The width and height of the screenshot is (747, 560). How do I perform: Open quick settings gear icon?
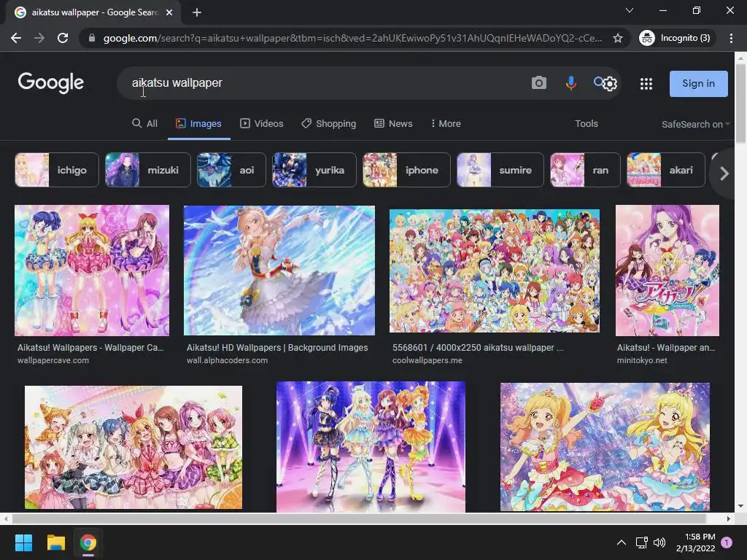point(611,84)
